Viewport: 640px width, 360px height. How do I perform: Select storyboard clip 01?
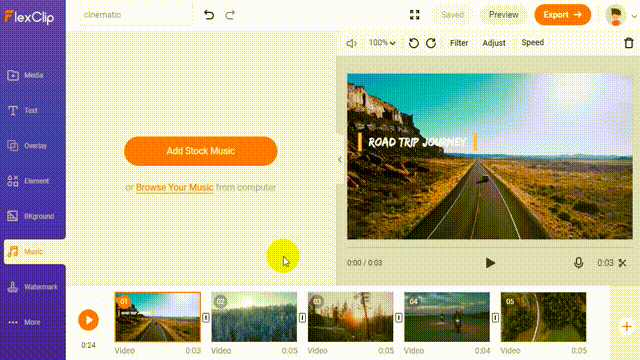coord(158,317)
